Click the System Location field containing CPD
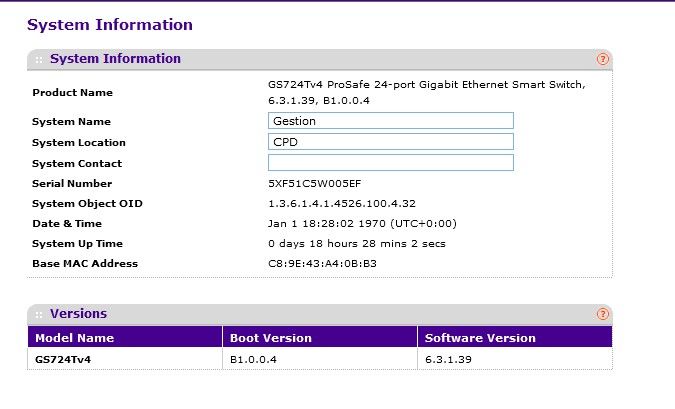The height and width of the screenshot is (409, 675). pos(390,142)
